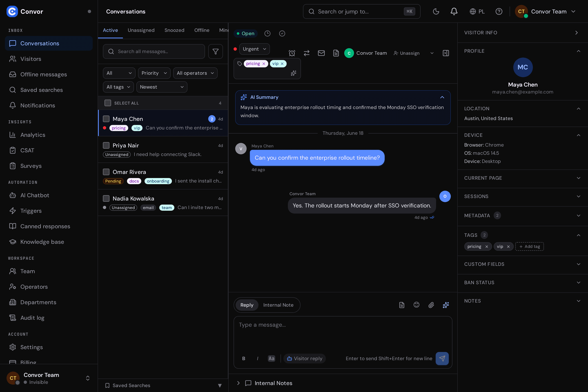The height and width of the screenshot is (392, 588).
Task: Open the All status filter dropdown
Action: [x=119, y=73]
